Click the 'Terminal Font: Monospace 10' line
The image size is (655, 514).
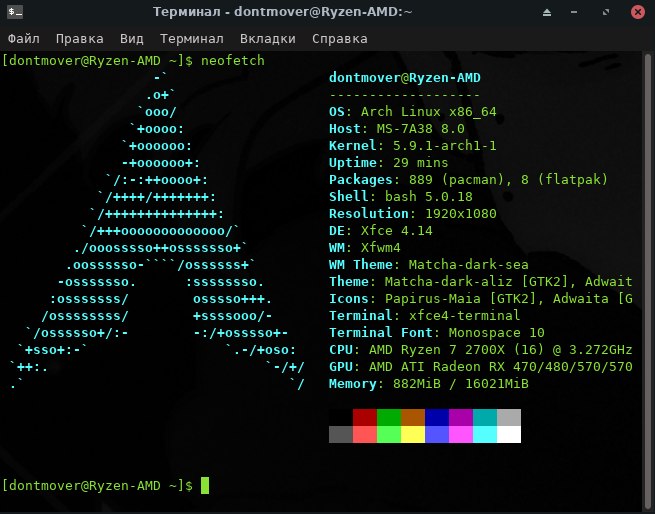click(437, 333)
